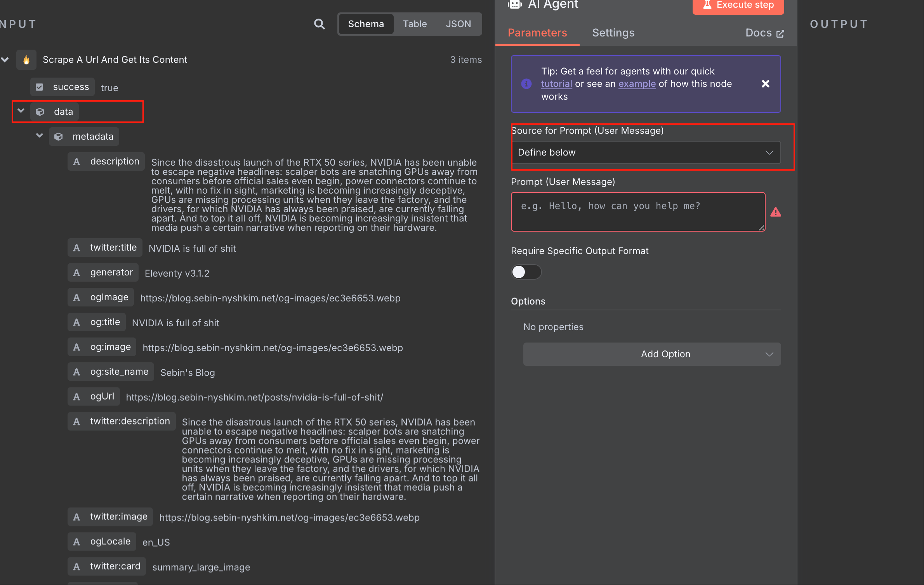Viewport: 924px width, 585px height.
Task: Collapse the metadata tree node
Action: tap(39, 136)
